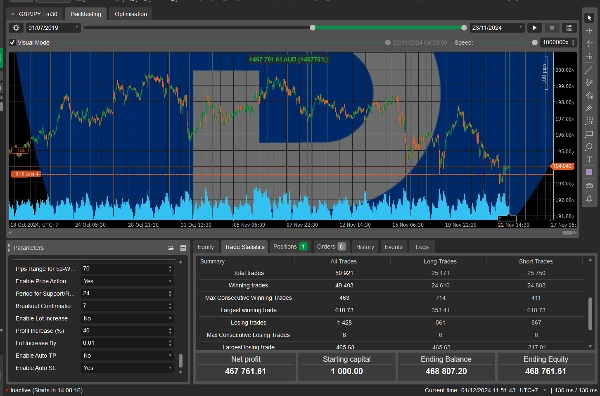The image size is (600, 396).
Task: Open Enable Price Action dropdown
Action: (127, 281)
